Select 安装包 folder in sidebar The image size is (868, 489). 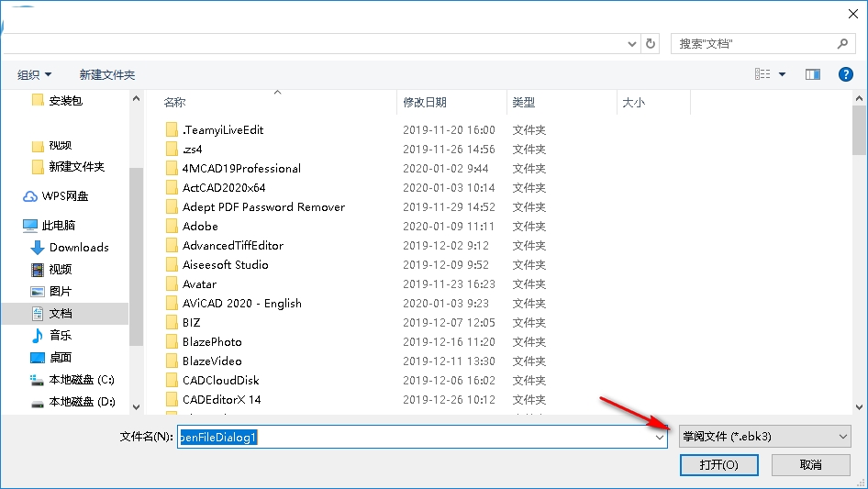tap(65, 100)
